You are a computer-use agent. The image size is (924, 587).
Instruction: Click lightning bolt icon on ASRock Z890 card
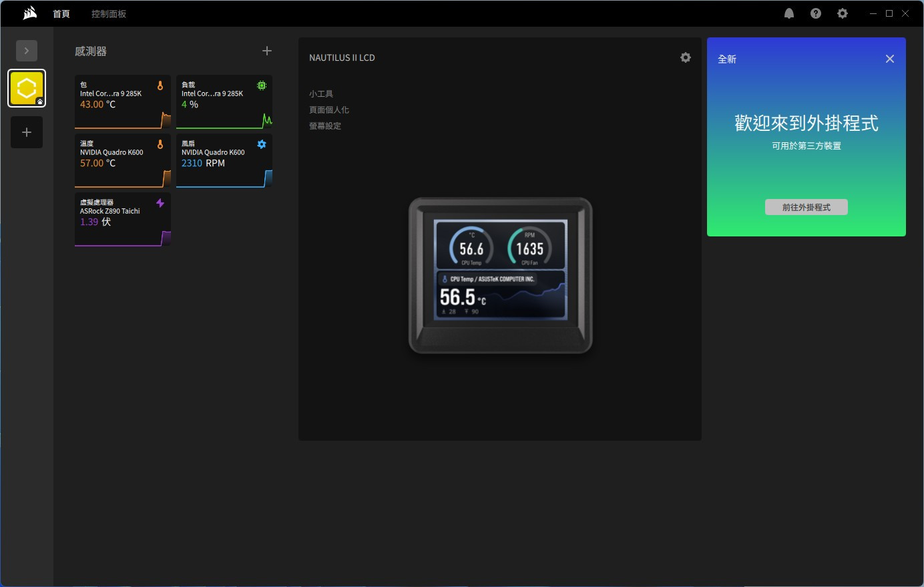coord(160,203)
